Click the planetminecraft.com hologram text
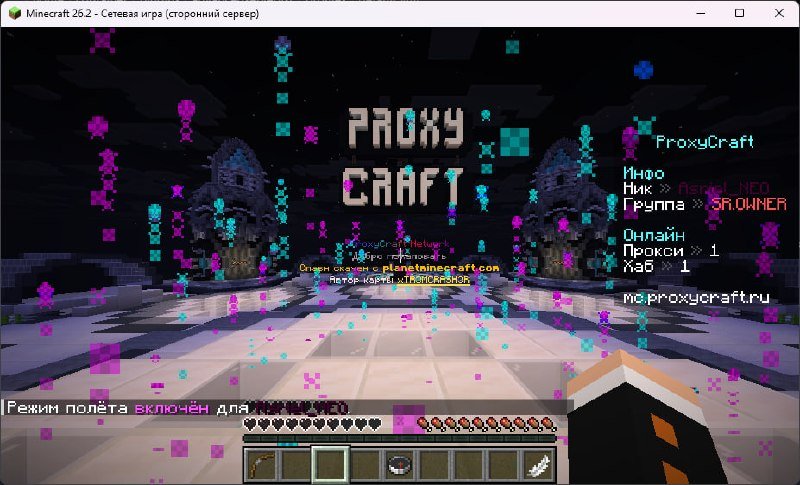800x485 pixels. pyautogui.click(x=441, y=267)
